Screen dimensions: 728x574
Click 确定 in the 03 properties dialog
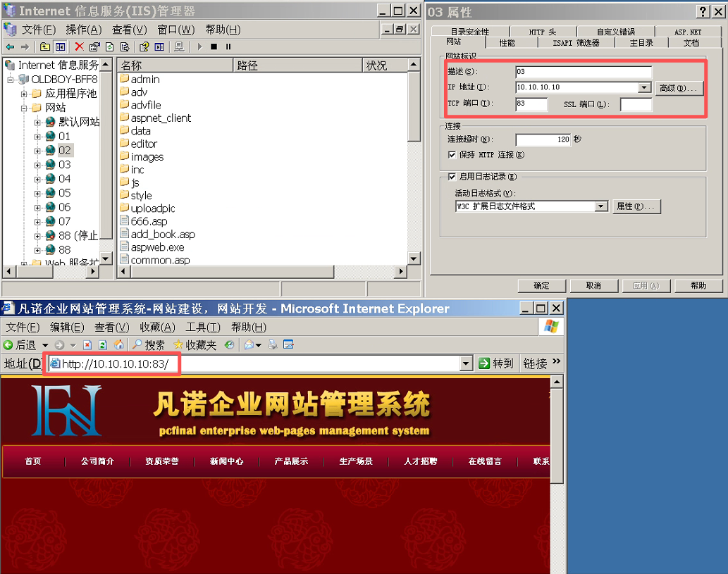[x=541, y=285]
